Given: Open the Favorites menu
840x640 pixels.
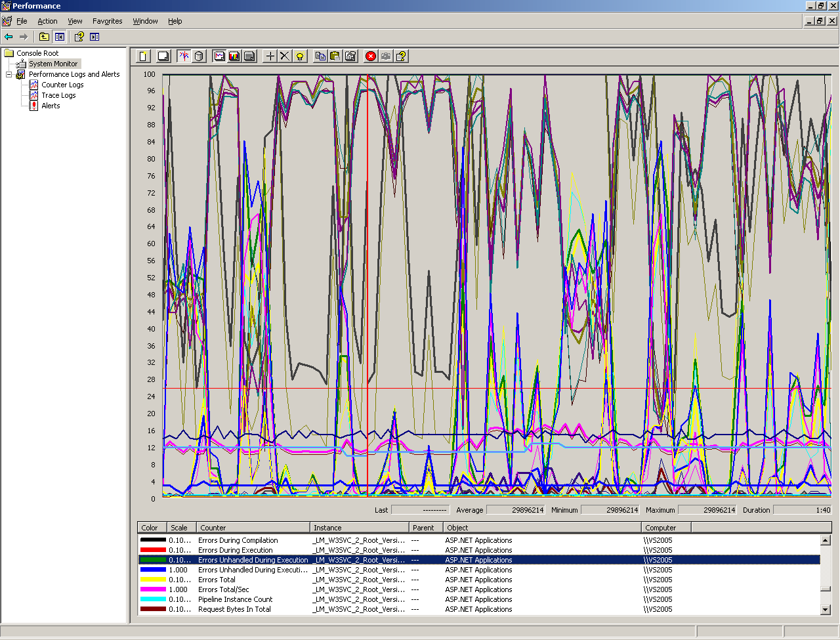Looking at the screenshot, I should click(107, 21).
